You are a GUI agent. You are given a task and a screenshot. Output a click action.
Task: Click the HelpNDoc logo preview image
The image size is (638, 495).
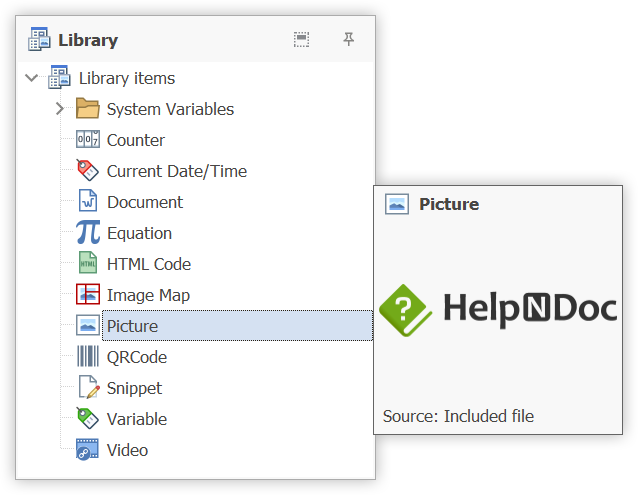click(498, 310)
